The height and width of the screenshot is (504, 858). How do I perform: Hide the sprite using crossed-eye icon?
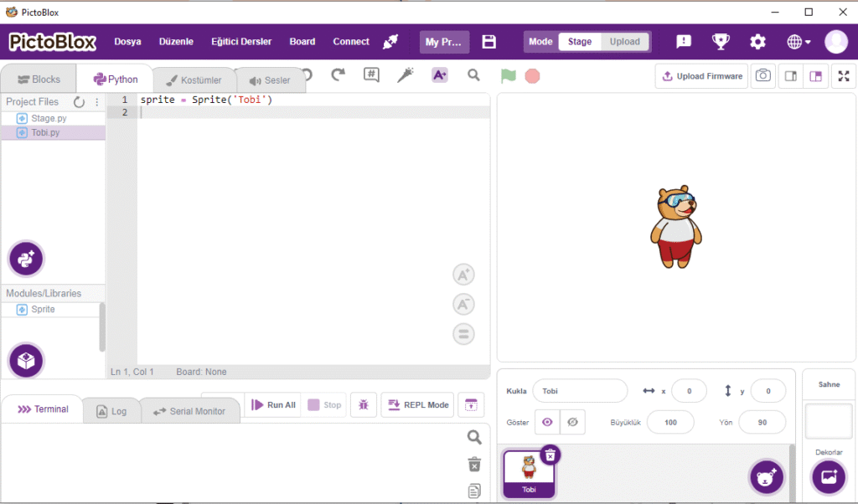[572, 422]
